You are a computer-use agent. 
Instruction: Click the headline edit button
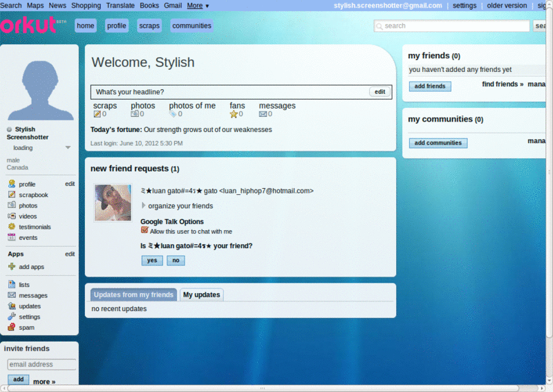coord(379,92)
